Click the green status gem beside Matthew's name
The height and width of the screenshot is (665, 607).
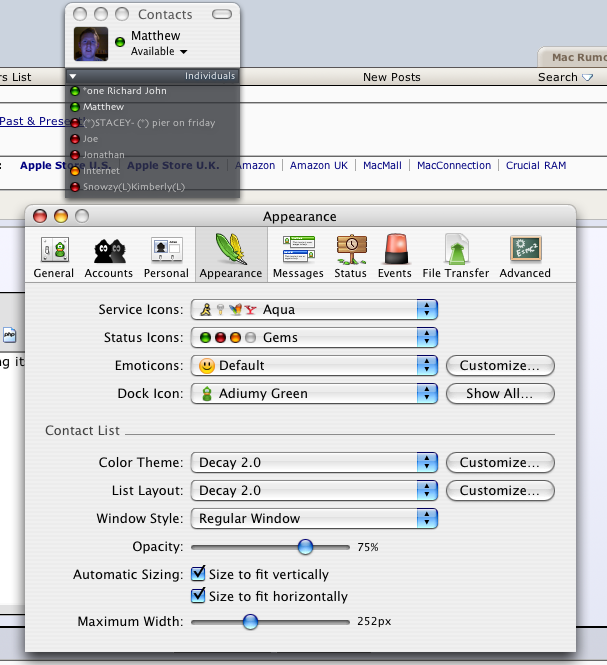click(120, 42)
